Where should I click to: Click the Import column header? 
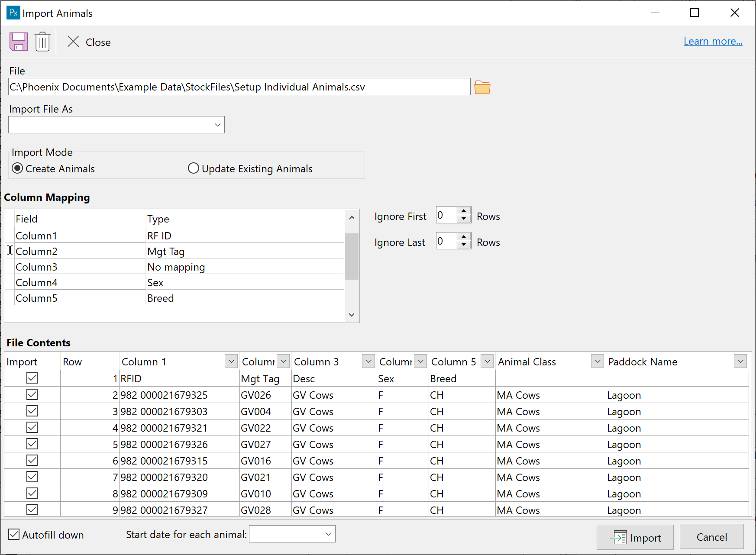coord(32,361)
